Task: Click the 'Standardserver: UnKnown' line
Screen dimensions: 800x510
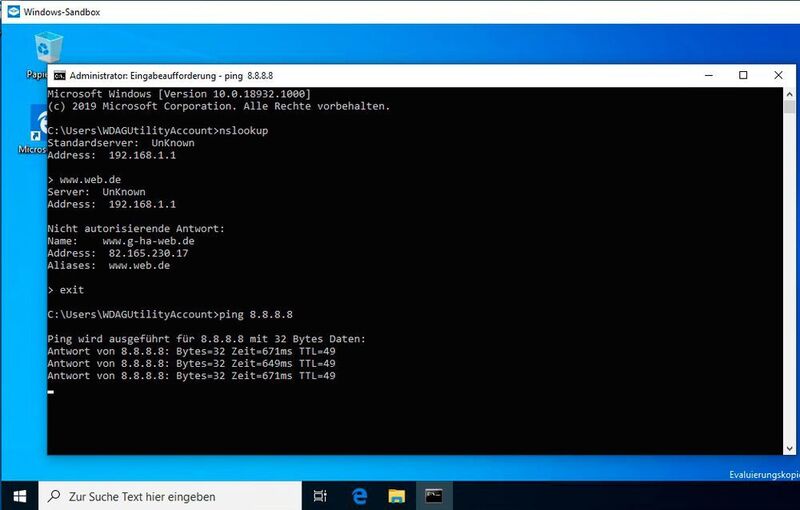Action: pyautogui.click(x=121, y=143)
